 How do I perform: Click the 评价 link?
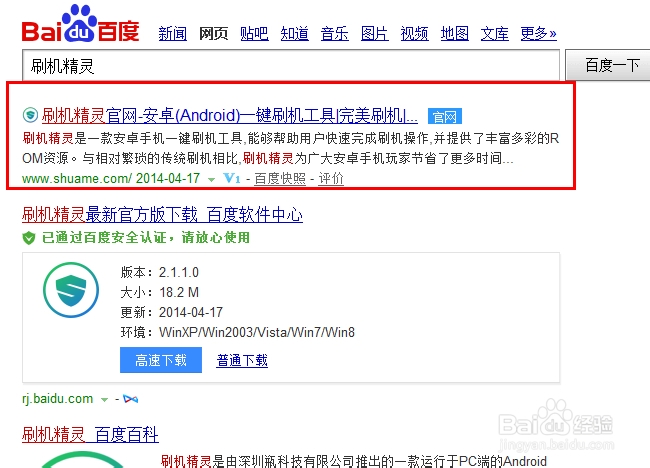pos(331,179)
